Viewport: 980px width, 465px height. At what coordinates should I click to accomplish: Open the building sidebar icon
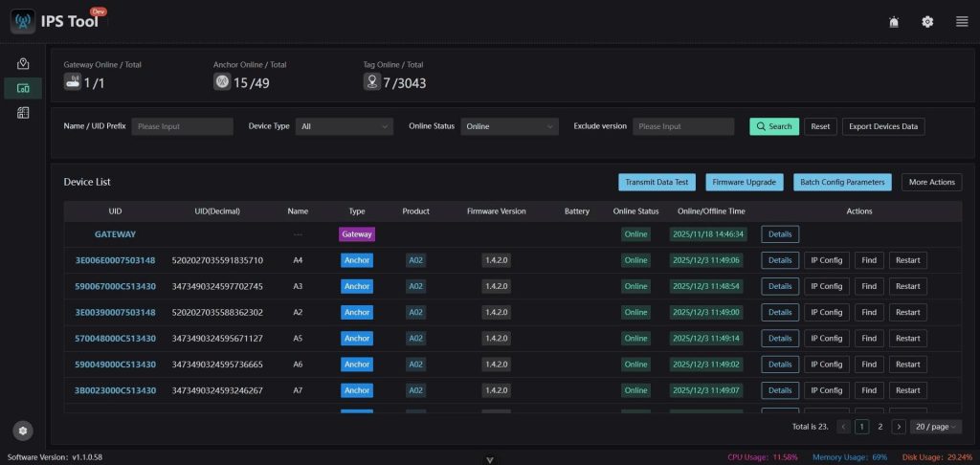[x=23, y=113]
